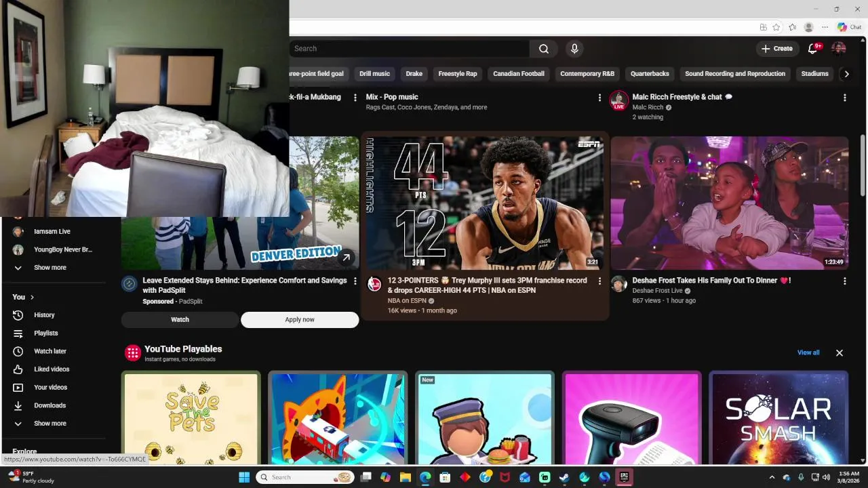The width and height of the screenshot is (868, 488).
Task: Open Steam from the taskbar
Action: [564, 477]
